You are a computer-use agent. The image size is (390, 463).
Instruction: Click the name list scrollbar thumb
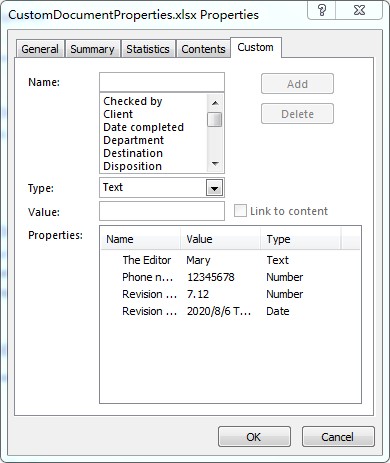point(215,119)
